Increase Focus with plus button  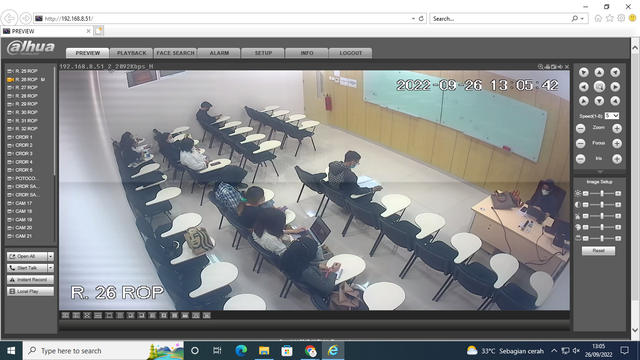(617, 143)
